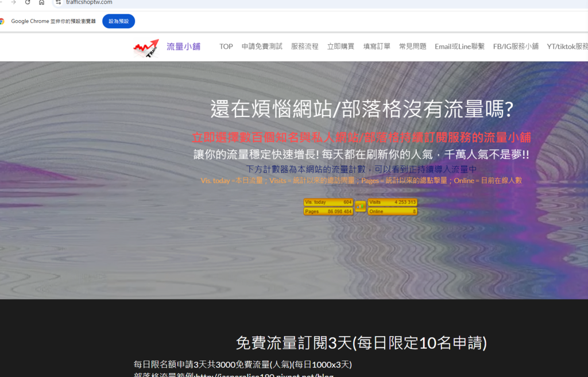The image size is (588, 377).
Task: Open site information icon beside the URL
Action: [x=58, y=2]
